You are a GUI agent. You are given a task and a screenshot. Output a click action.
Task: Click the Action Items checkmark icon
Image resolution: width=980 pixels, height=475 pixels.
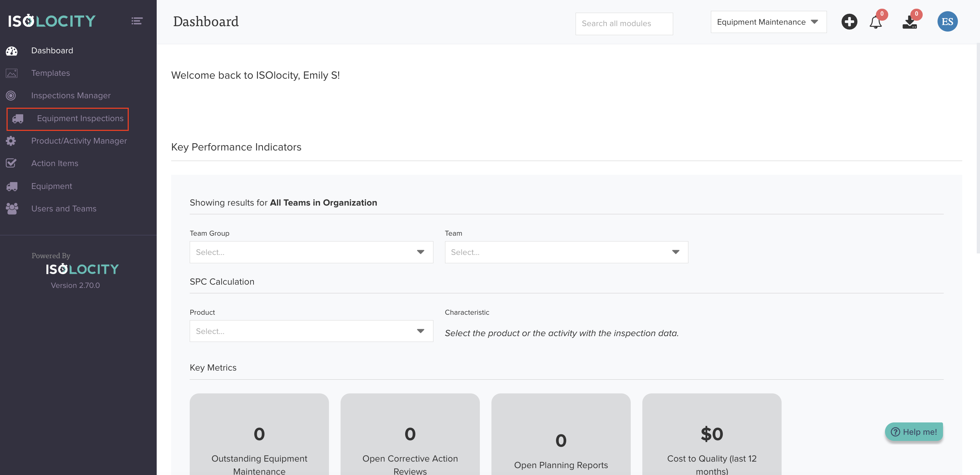coord(11,163)
